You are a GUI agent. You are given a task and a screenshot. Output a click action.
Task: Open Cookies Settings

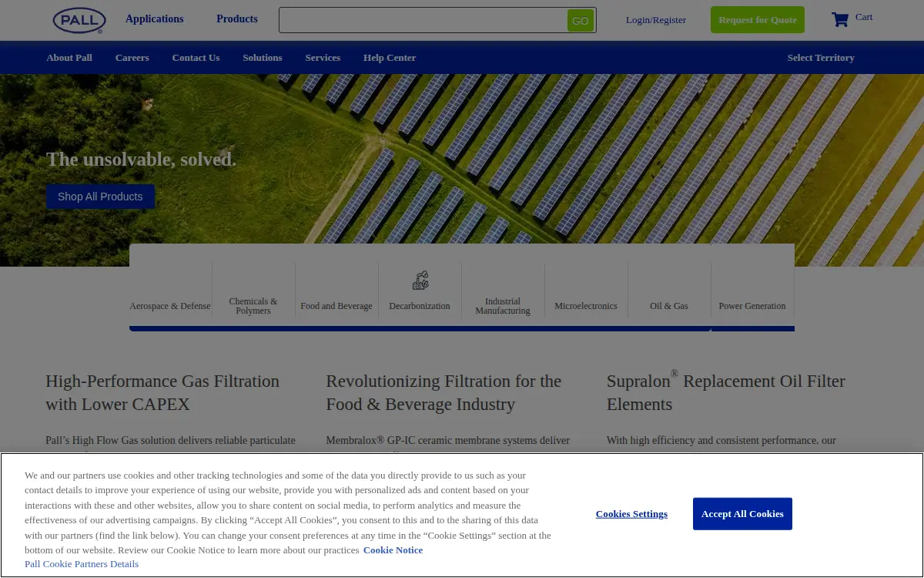631,514
